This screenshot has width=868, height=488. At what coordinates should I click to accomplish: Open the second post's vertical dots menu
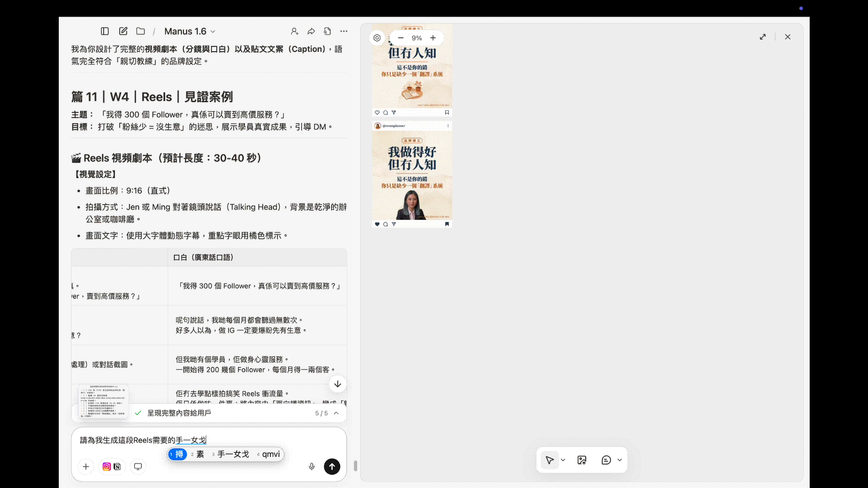448,126
